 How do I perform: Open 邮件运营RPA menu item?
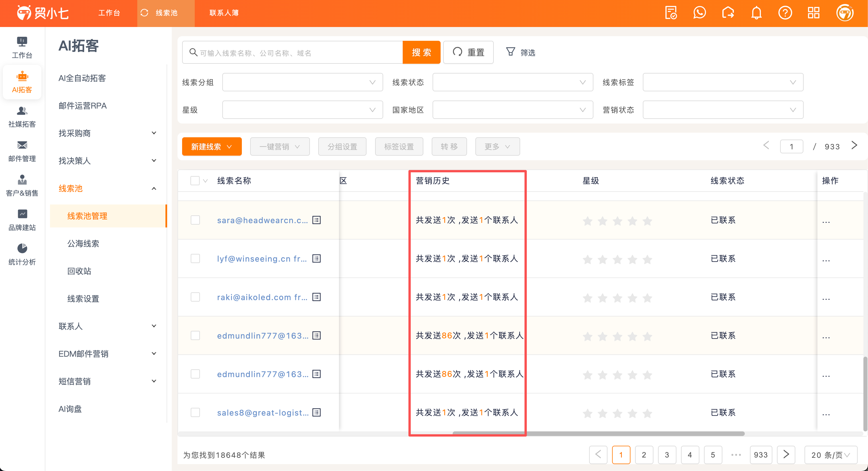coord(82,106)
